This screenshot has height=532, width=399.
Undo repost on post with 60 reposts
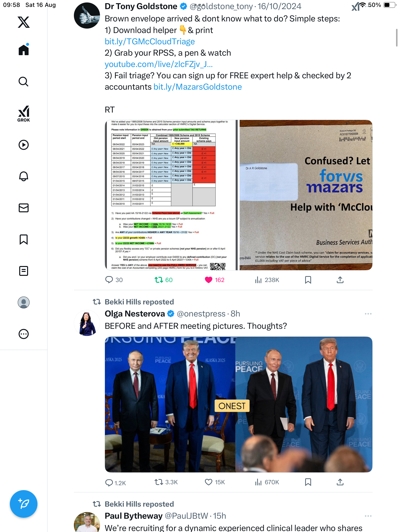click(x=159, y=280)
